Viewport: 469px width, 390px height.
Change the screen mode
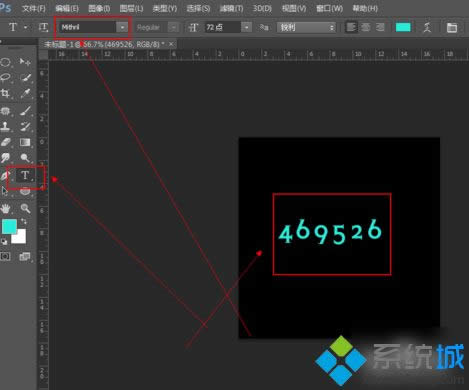(x=25, y=256)
